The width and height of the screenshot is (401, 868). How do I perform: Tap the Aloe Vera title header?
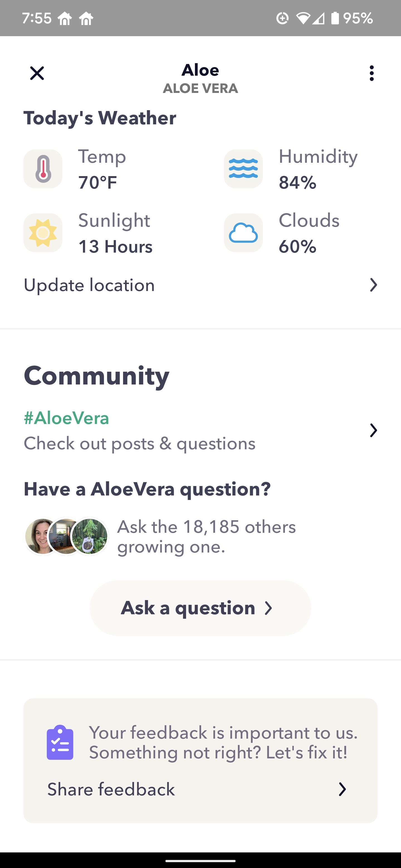click(200, 78)
